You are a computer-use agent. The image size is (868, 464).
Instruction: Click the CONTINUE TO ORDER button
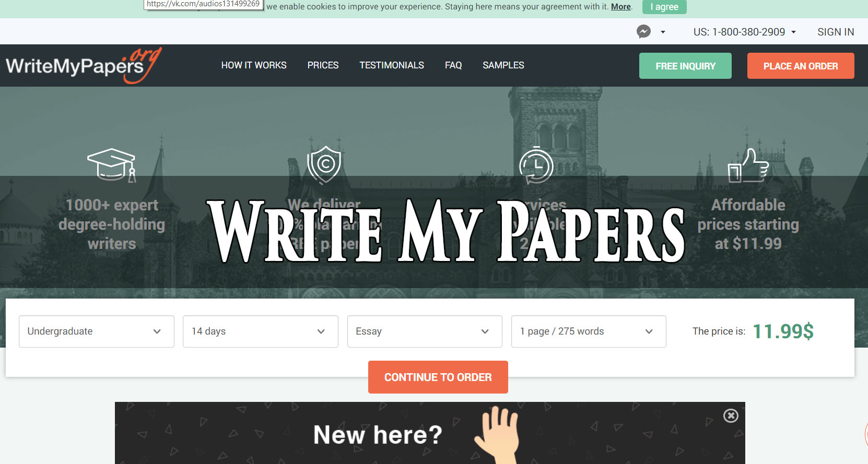[x=438, y=377]
